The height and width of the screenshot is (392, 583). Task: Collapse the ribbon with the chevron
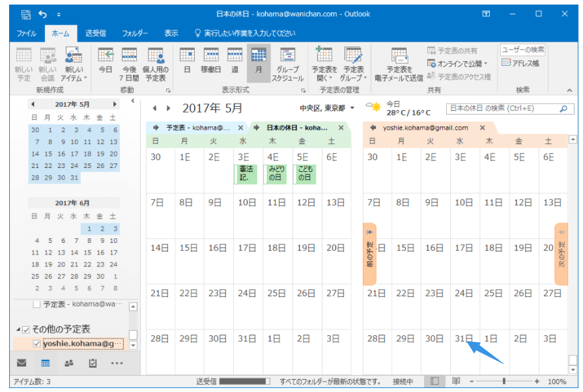pos(569,91)
